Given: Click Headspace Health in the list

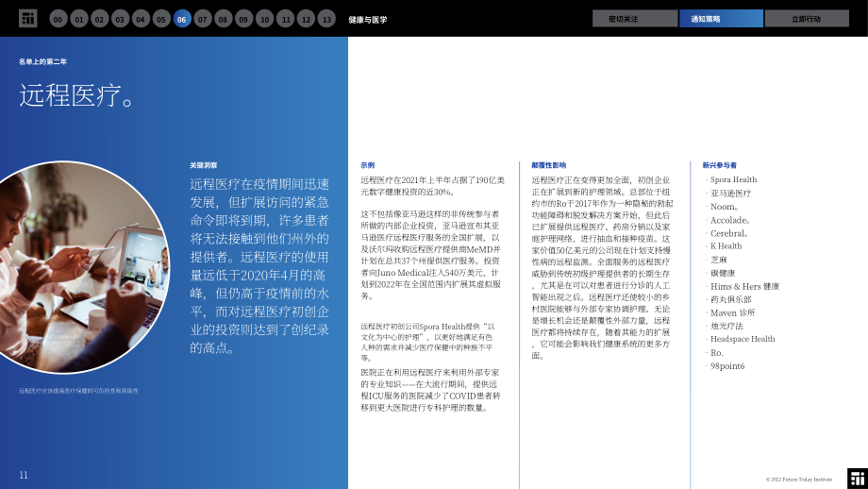Looking at the screenshot, I should [x=743, y=339].
